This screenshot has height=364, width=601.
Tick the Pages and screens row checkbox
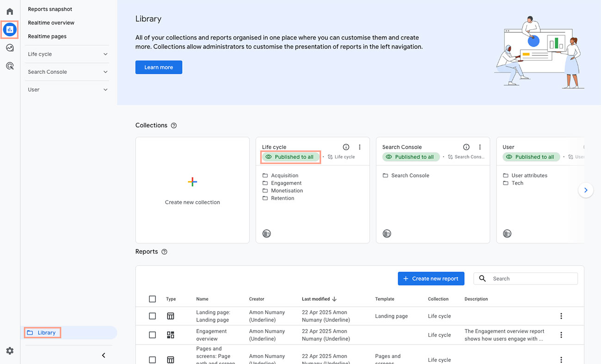153,360
